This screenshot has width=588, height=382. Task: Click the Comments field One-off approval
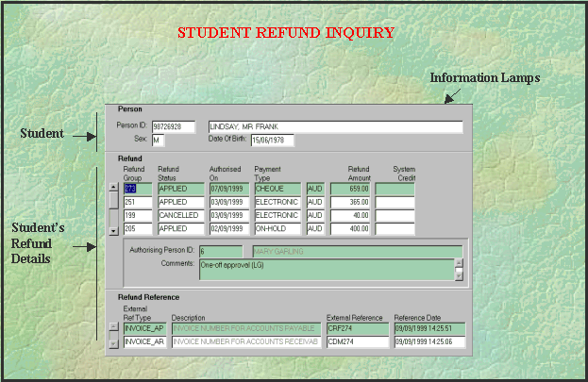coord(326,269)
